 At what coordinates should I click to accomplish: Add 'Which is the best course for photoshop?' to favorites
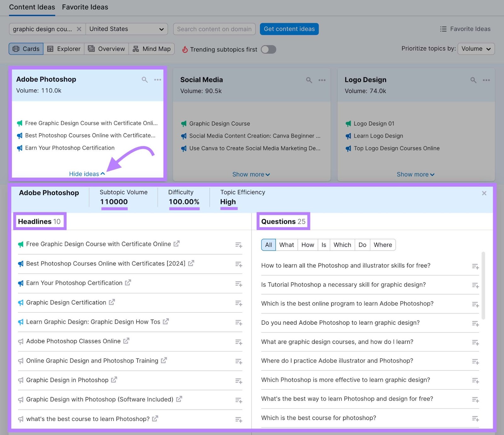tap(475, 419)
